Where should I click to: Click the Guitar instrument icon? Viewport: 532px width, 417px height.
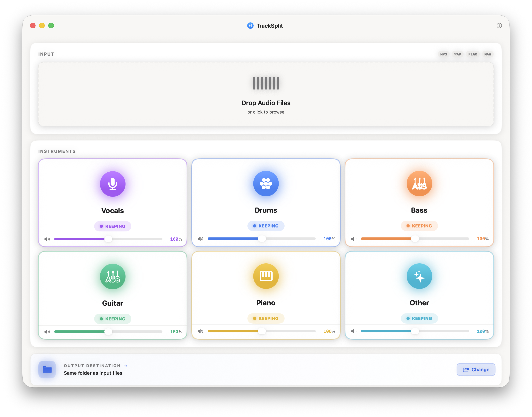[x=112, y=276]
